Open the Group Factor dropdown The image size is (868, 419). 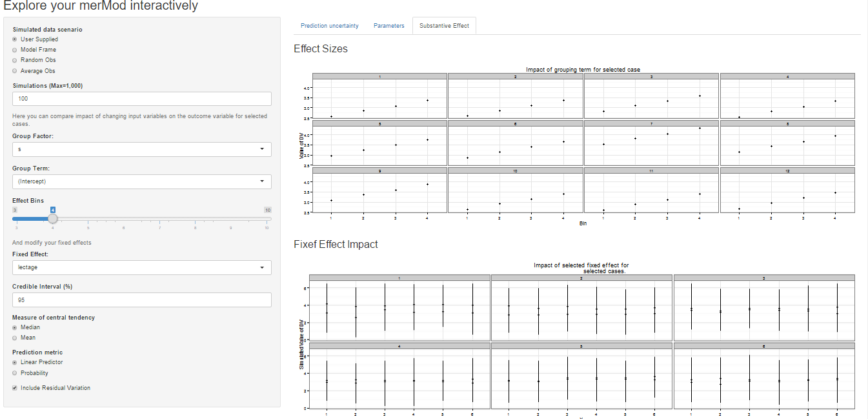tap(141, 149)
